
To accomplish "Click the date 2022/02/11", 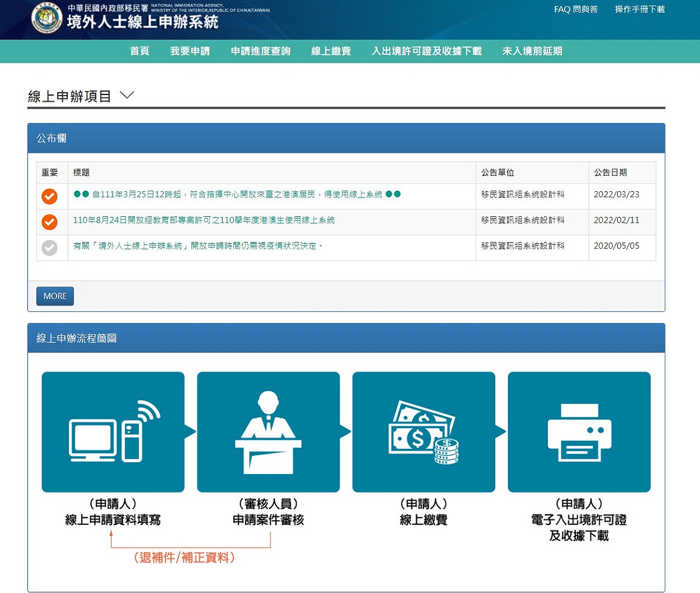I will click(617, 220).
